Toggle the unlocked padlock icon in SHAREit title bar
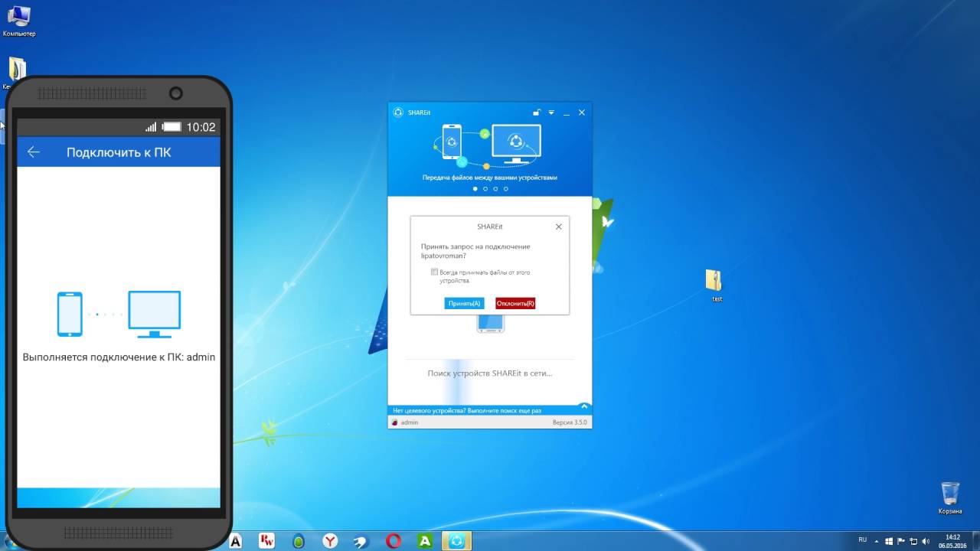 click(537, 112)
